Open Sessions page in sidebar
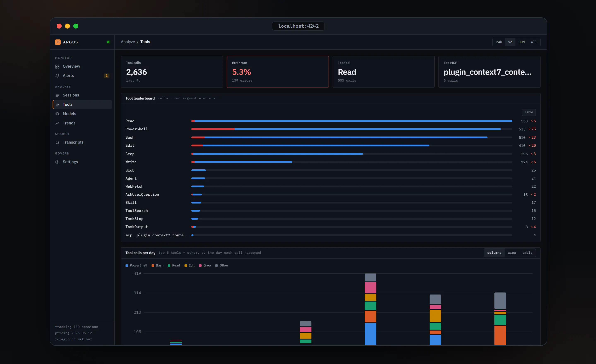Image resolution: width=596 pixels, height=364 pixels. tap(82, 95)
